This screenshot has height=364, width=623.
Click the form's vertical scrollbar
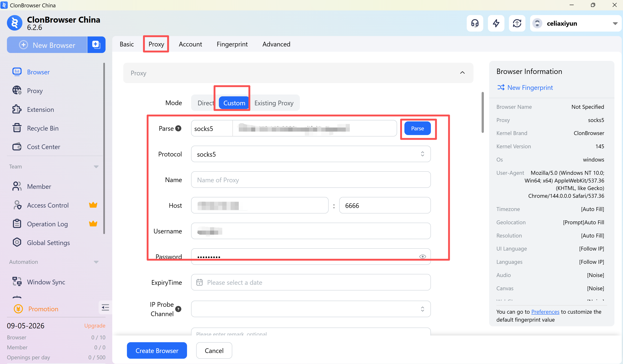point(482,112)
